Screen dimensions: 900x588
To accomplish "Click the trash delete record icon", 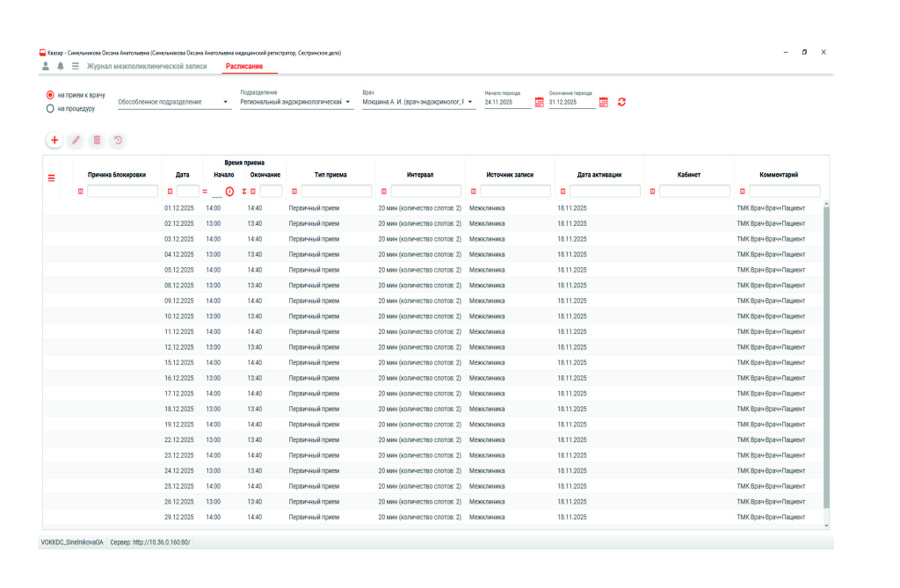I will (x=97, y=140).
